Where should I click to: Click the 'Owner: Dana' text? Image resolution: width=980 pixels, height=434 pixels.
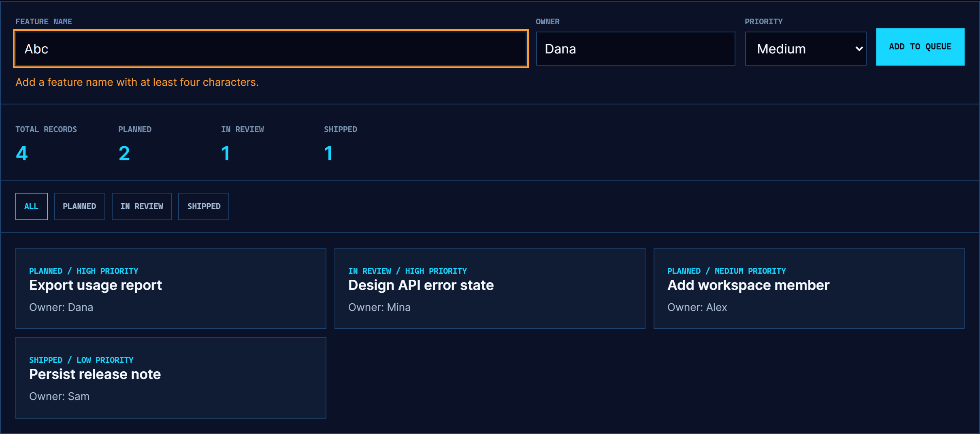pos(61,307)
